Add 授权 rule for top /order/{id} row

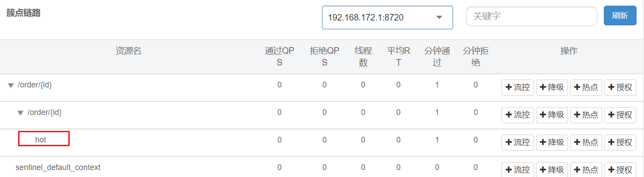[620, 87]
